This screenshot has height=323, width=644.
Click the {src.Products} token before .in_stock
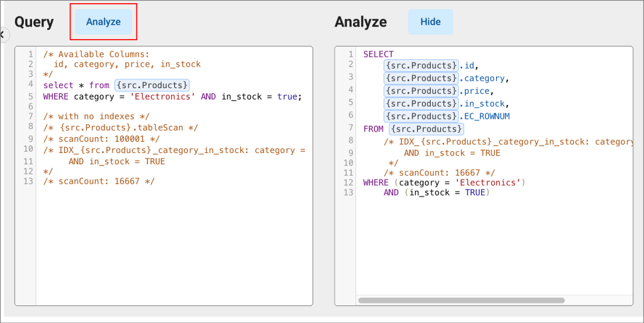[x=421, y=103]
